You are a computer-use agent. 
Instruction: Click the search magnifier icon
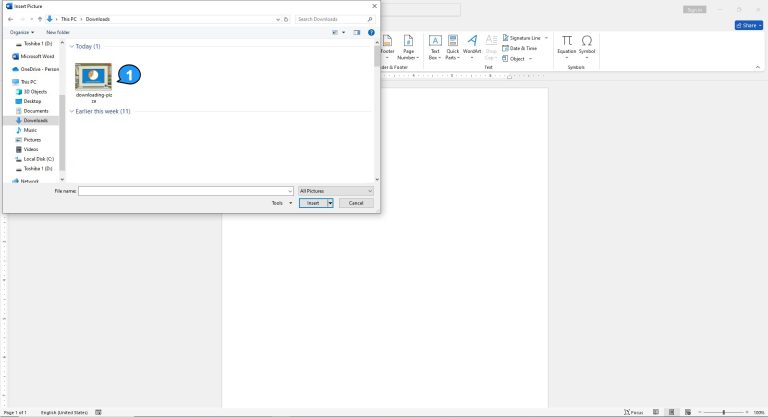(370, 19)
